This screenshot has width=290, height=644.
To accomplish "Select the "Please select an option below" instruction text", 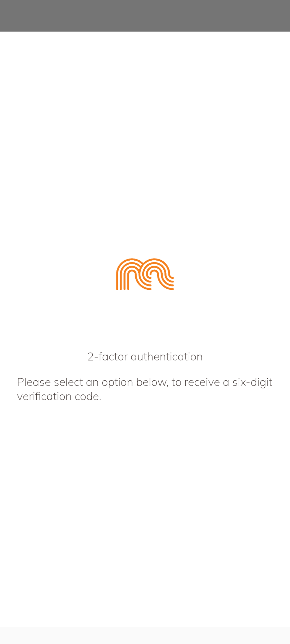I will coord(145,389).
